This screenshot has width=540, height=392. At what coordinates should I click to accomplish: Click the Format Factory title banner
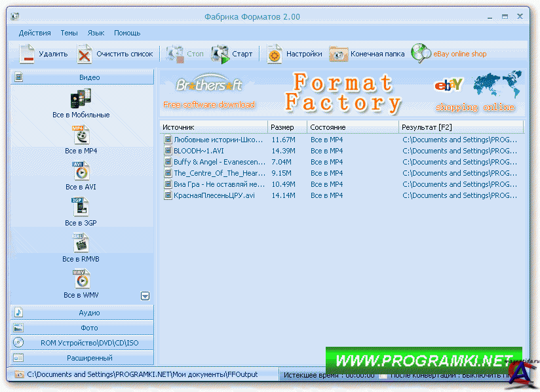(343, 92)
